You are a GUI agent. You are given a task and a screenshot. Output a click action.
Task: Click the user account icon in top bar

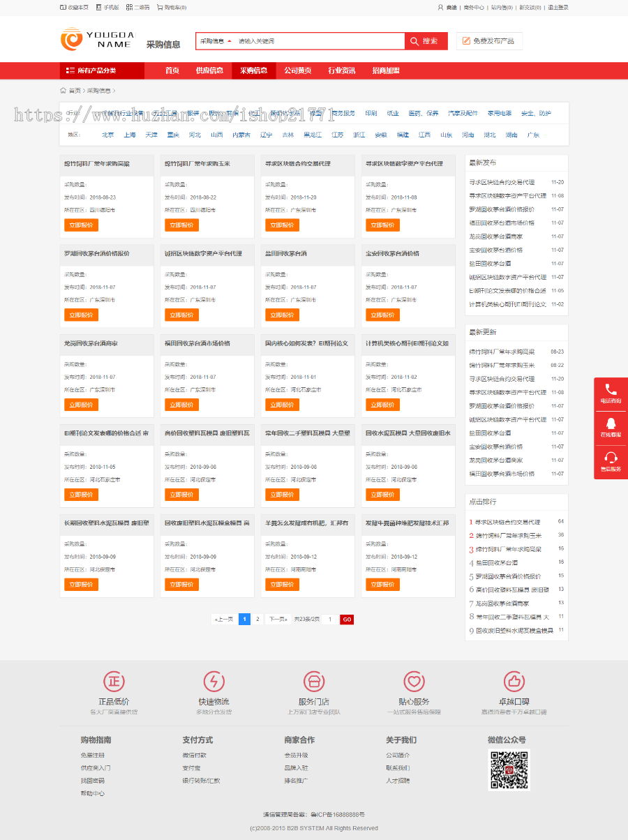440,7
